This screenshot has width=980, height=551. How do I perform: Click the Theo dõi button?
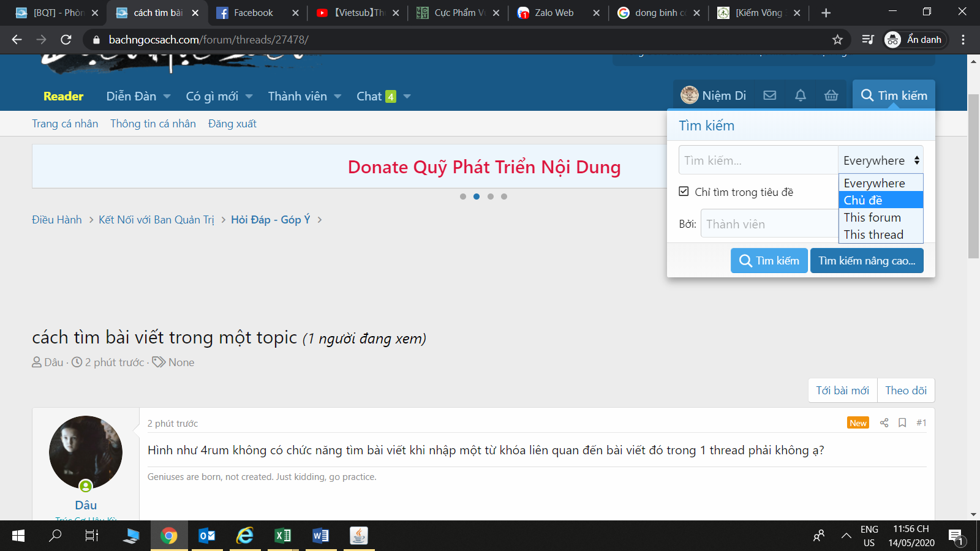[x=905, y=391]
